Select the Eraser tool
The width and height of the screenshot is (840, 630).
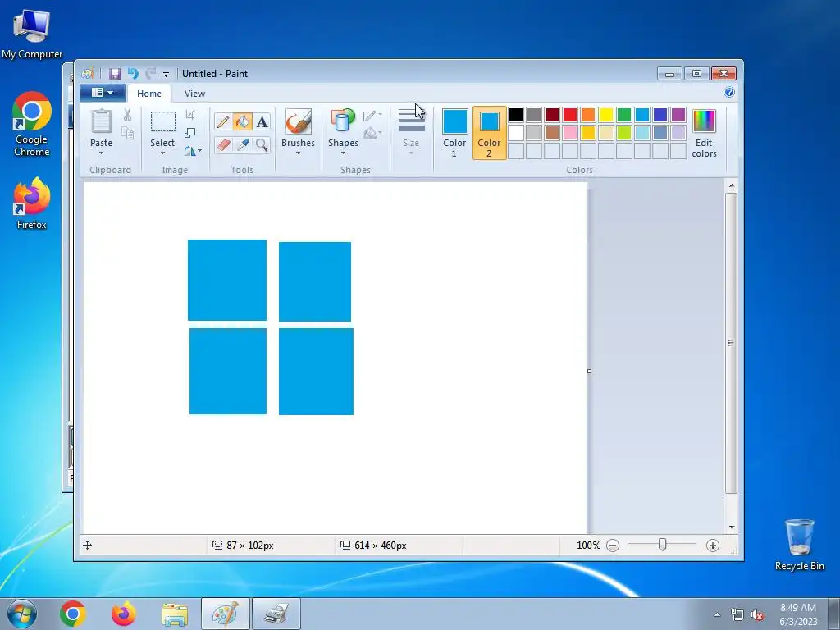coord(223,144)
